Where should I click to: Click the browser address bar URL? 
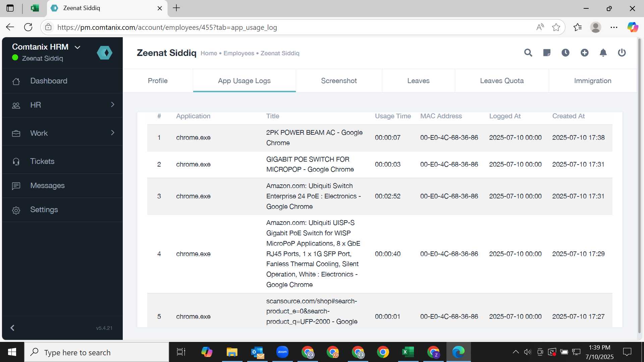click(167, 27)
